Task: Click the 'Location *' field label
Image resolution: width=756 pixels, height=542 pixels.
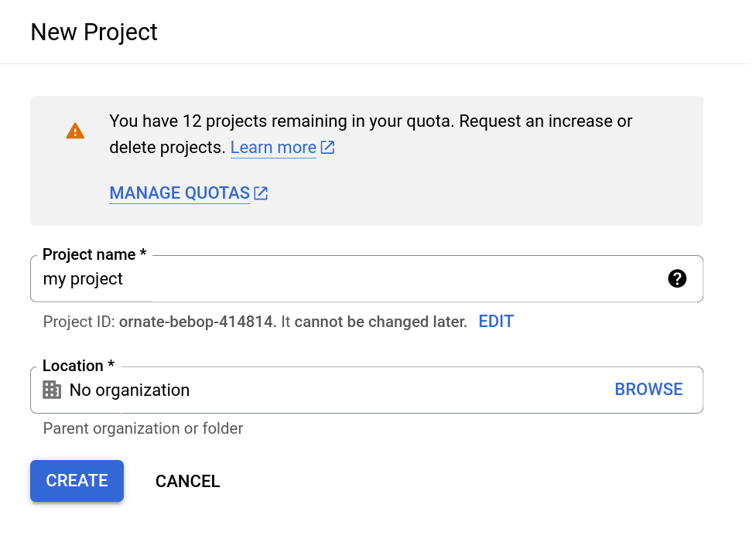Action: [x=77, y=366]
